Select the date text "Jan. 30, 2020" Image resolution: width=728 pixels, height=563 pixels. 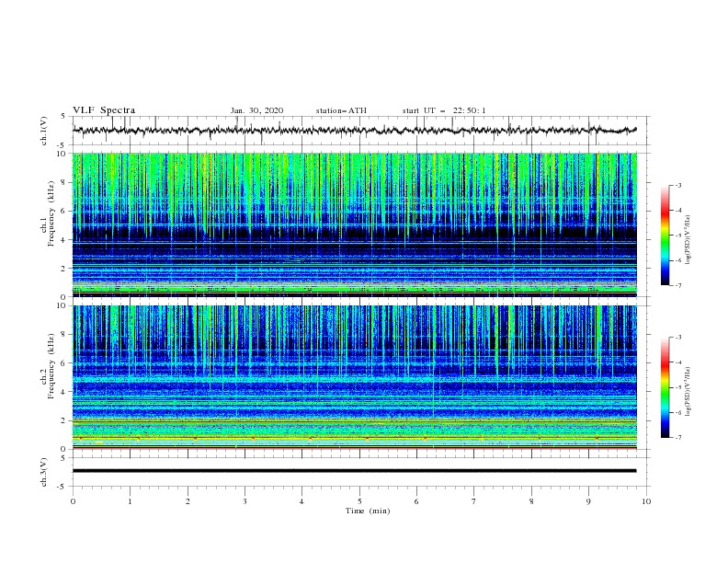[x=256, y=110]
